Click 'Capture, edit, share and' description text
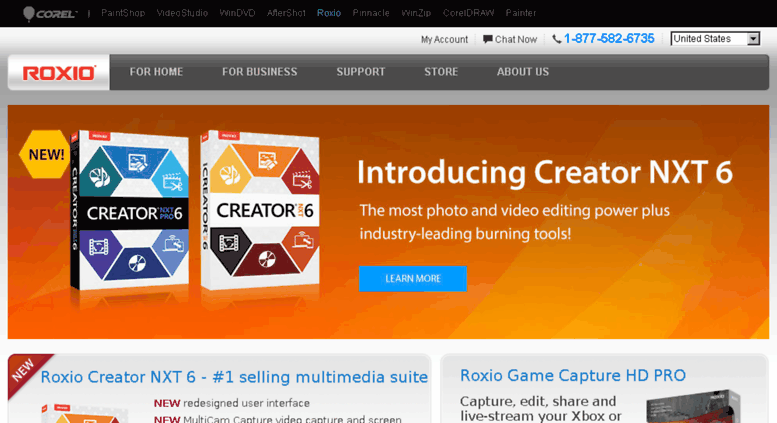 click(538, 401)
